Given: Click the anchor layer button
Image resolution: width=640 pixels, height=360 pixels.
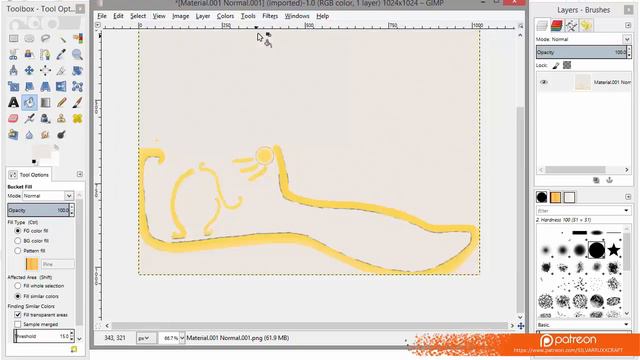Looking at the screenshot, I should [609, 180].
